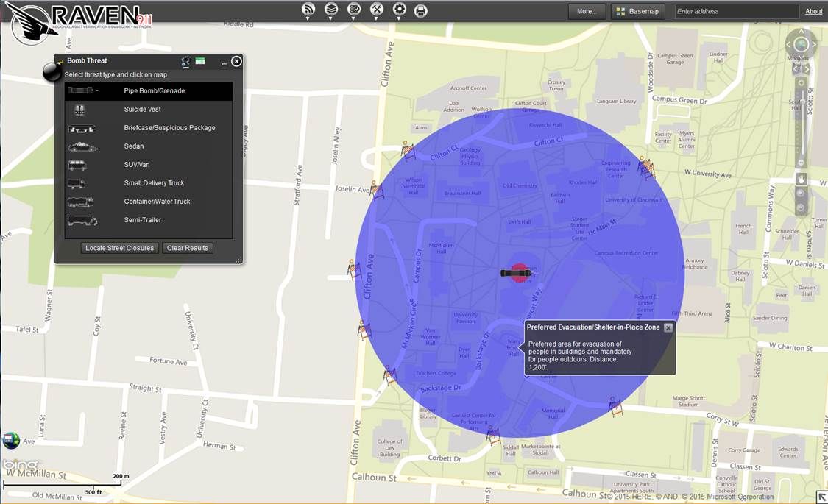Screen dimensions: 828x504
Task: Select Semi-Trailer threat type
Action: (149, 220)
